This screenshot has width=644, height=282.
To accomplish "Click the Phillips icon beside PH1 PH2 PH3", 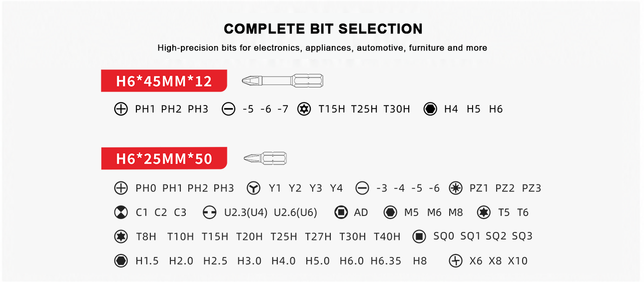I will click(121, 109).
